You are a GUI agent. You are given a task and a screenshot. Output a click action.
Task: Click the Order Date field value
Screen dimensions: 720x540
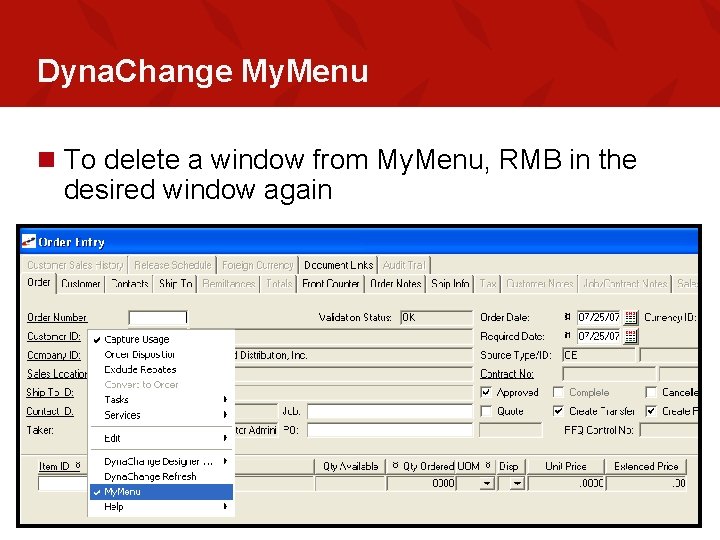point(599,317)
